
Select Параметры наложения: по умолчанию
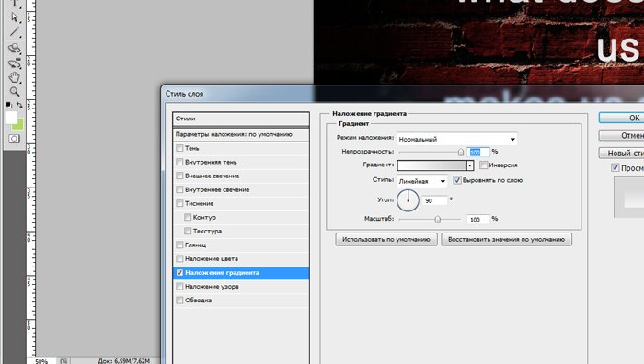pyautogui.click(x=241, y=134)
